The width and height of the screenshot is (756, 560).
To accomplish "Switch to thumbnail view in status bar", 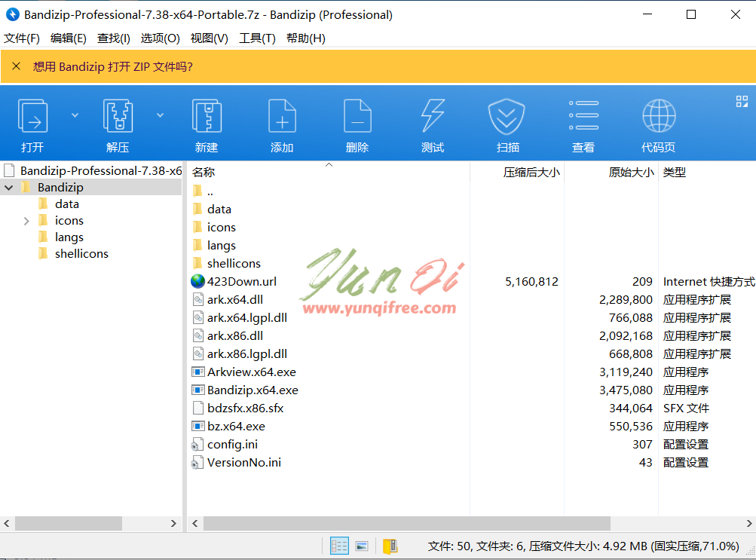I will click(x=362, y=546).
